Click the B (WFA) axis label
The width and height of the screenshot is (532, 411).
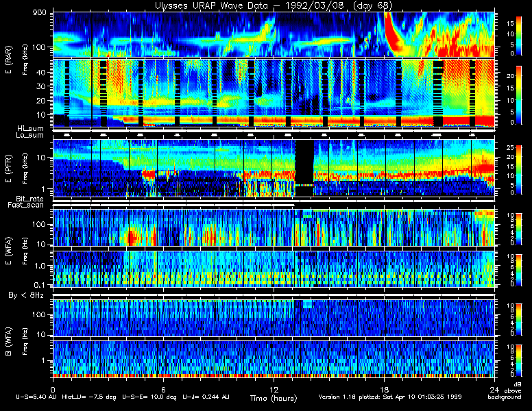(9, 342)
